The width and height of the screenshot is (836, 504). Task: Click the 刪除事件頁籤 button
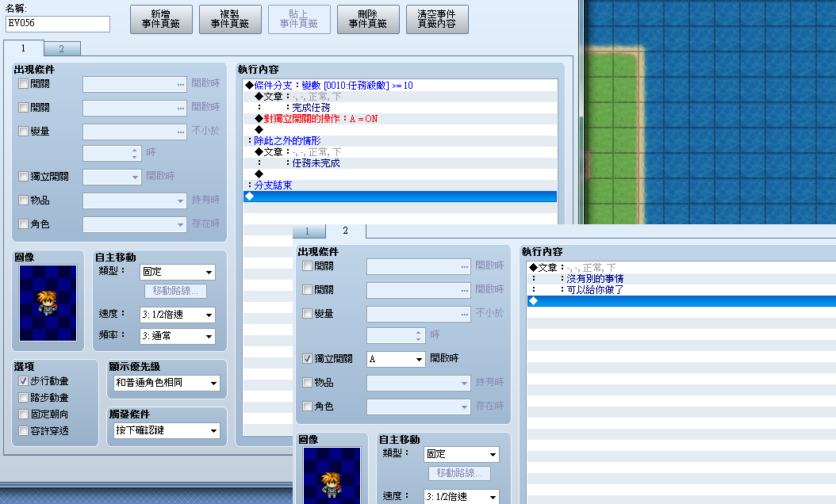pyautogui.click(x=368, y=19)
